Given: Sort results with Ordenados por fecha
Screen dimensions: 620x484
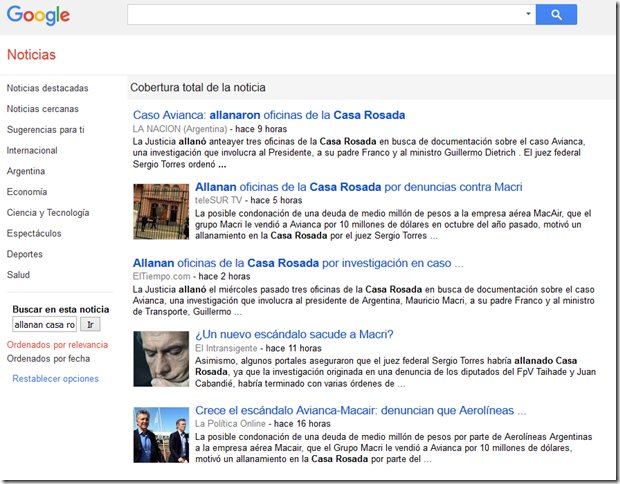Looking at the screenshot, I should pyautogui.click(x=48, y=359).
